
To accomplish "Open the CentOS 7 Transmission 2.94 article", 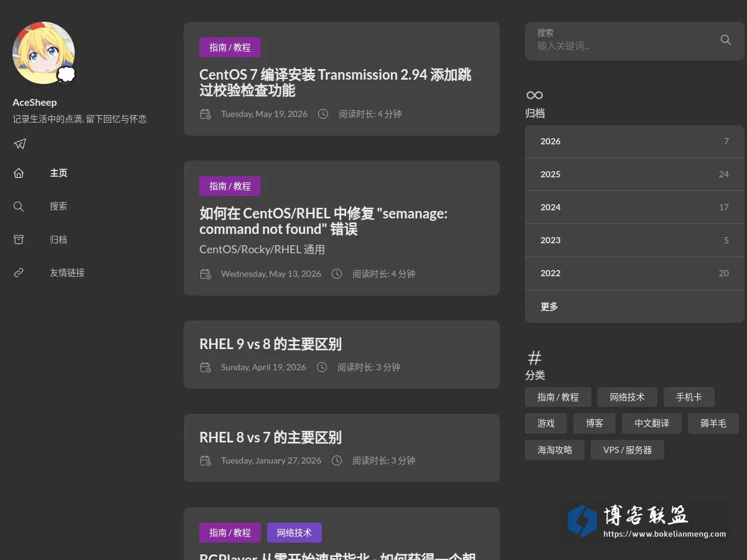I will coord(335,83).
